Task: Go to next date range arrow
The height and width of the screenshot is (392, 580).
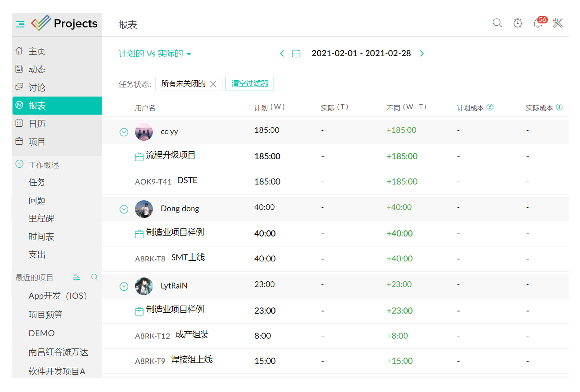Action: pos(422,53)
